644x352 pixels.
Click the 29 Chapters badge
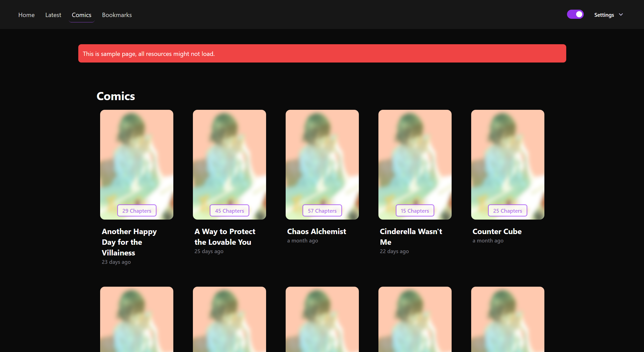[137, 211]
